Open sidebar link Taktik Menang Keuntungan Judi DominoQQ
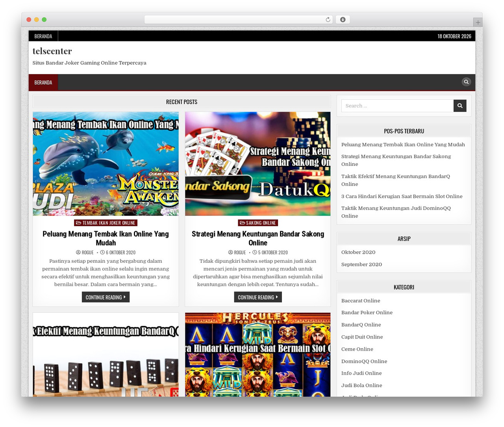 pos(396,212)
